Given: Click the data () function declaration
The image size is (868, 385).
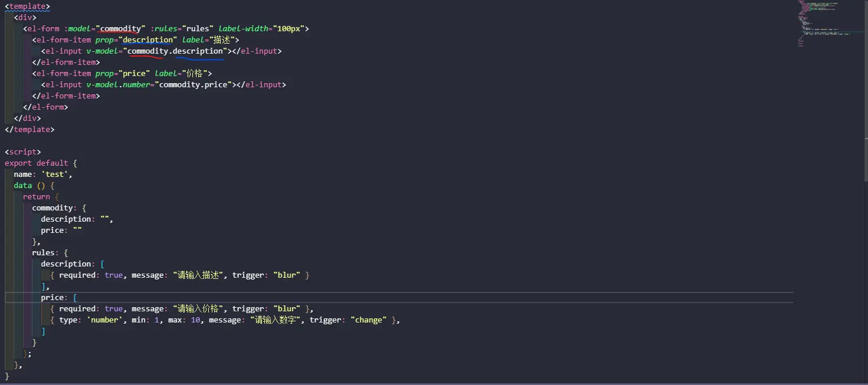Looking at the screenshot, I should pos(34,186).
